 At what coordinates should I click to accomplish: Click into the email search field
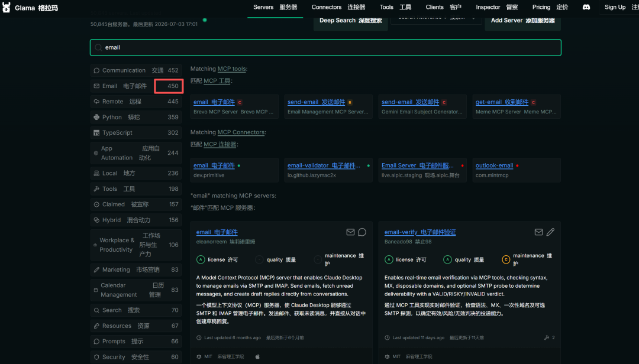(325, 48)
